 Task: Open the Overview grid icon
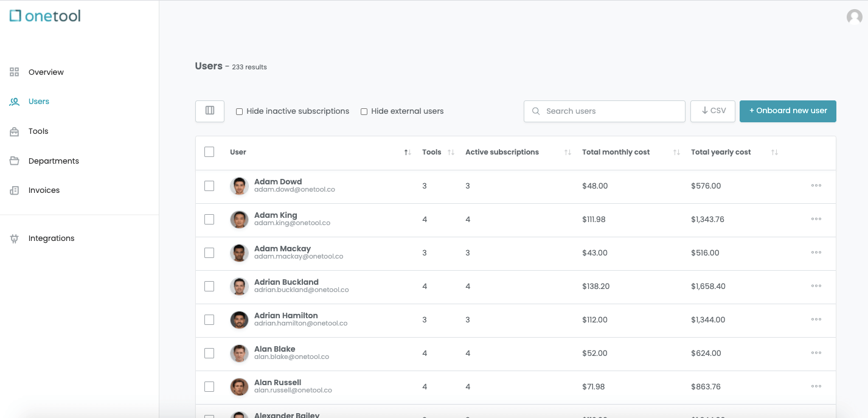point(15,72)
